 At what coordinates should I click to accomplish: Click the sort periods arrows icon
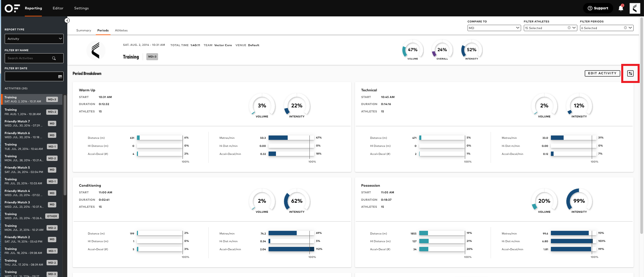click(630, 74)
